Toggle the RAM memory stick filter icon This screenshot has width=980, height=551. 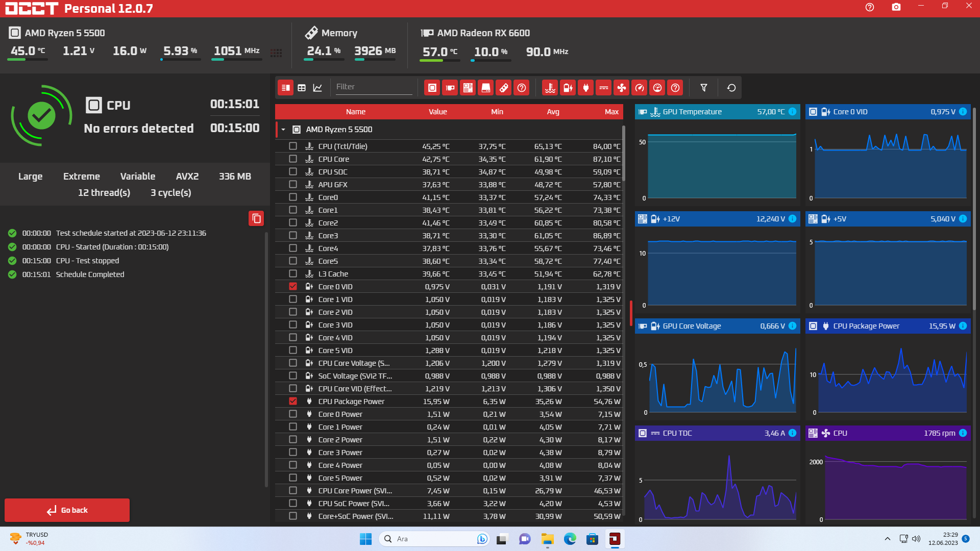[x=504, y=88]
